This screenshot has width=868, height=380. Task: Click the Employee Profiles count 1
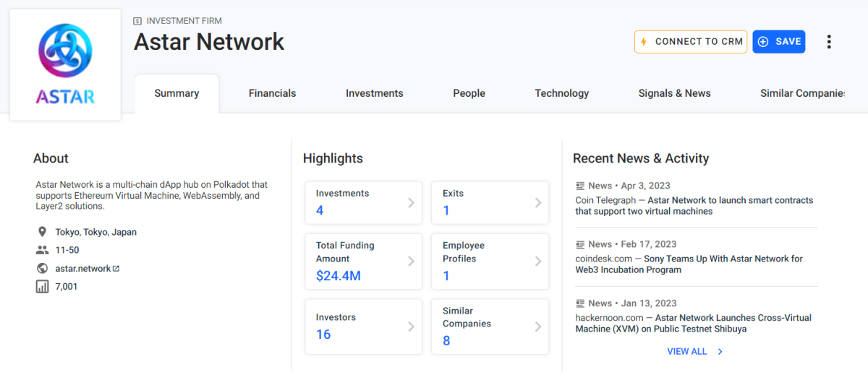point(446,276)
